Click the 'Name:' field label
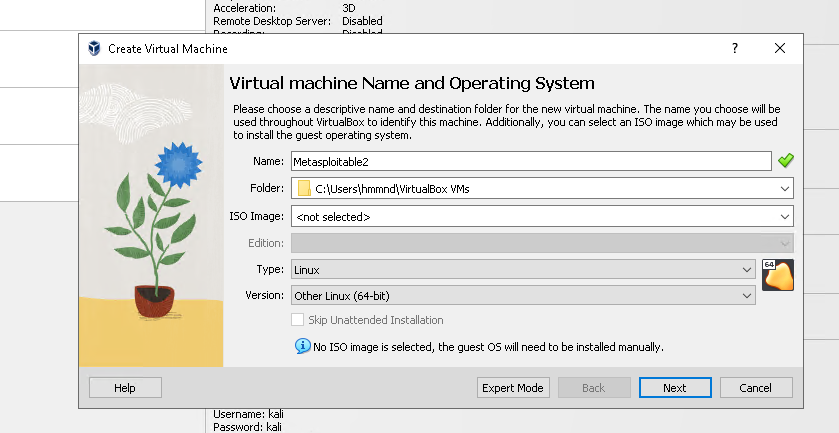This screenshot has width=839, height=433. coord(269,161)
